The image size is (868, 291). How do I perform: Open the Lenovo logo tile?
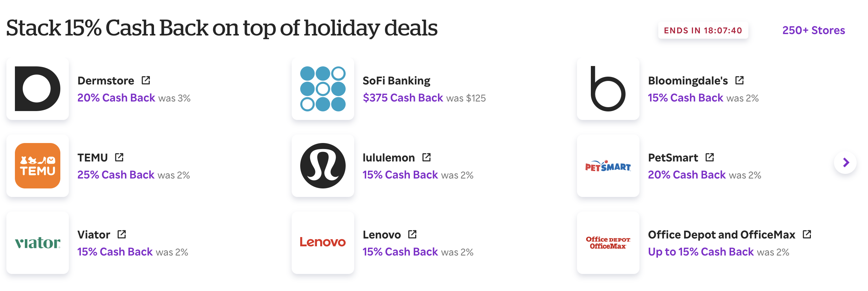point(323,243)
